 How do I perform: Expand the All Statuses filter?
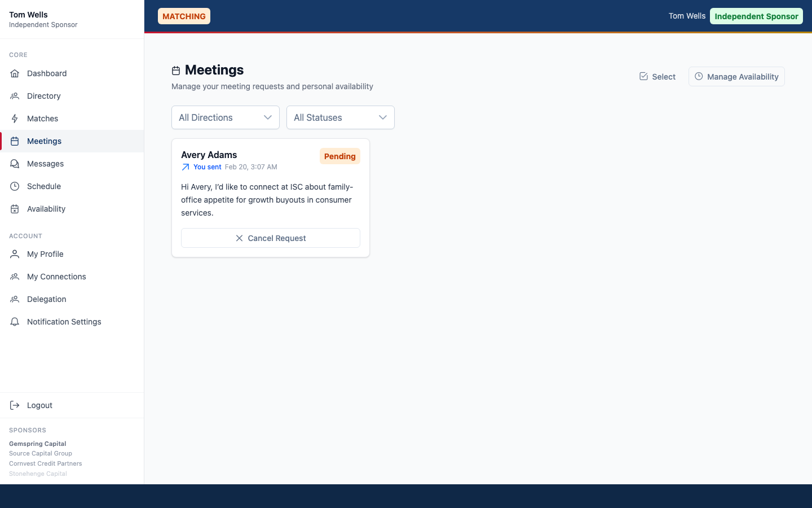(340, 117)
